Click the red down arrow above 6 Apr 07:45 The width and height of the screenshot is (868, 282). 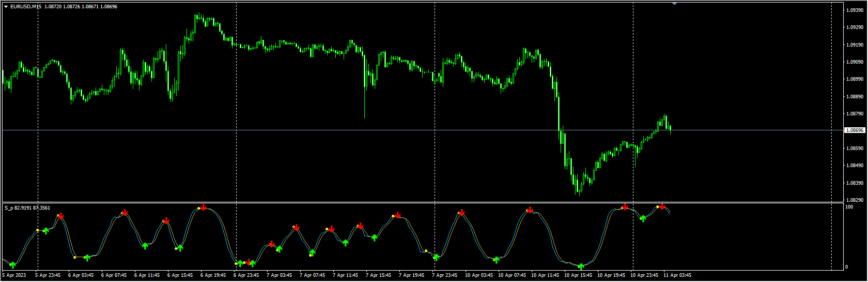(125, 213)
